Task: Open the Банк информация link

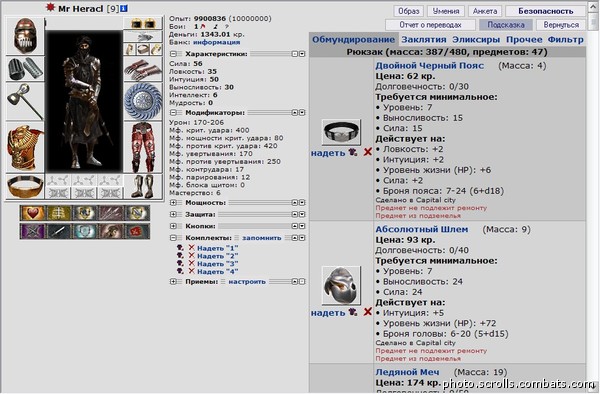Action: click(217, 42)
